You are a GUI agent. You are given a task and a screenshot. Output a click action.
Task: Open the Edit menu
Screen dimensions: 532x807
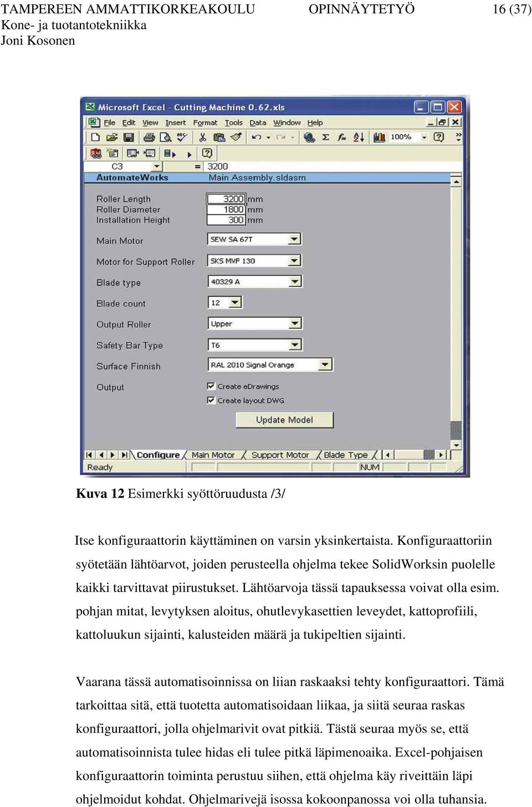[129, 123]
